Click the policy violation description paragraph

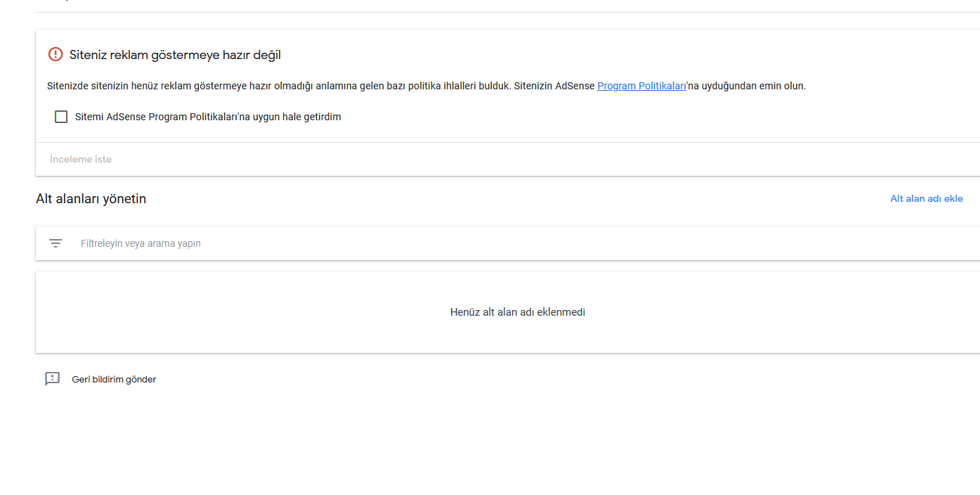(x=426, y=86)
